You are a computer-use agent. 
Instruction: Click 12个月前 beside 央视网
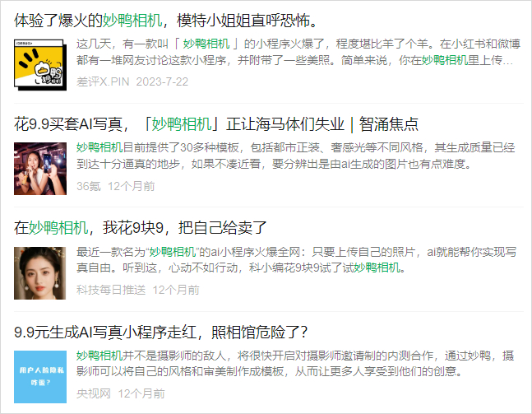(141, 394)
